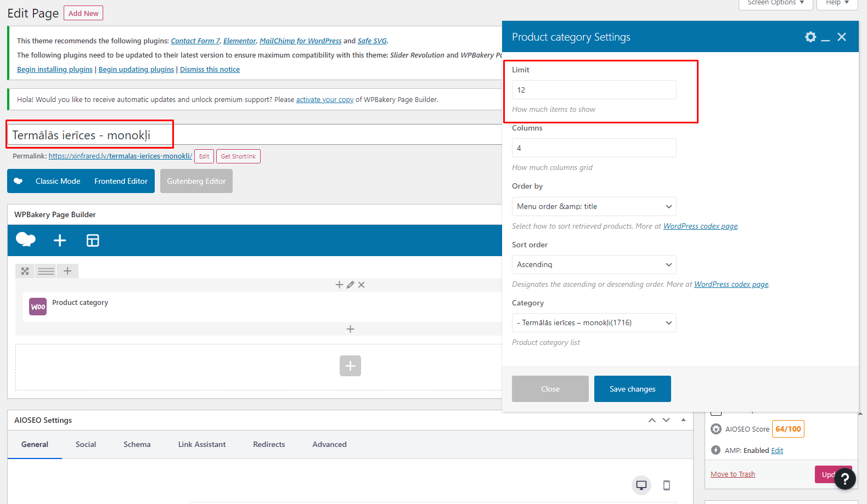Click the large gray add element plus button
Screen dimensions: 867x504
point(350,366)
